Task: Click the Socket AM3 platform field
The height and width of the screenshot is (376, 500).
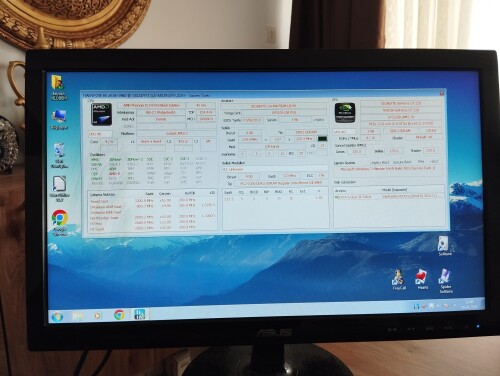Action: 176,134
